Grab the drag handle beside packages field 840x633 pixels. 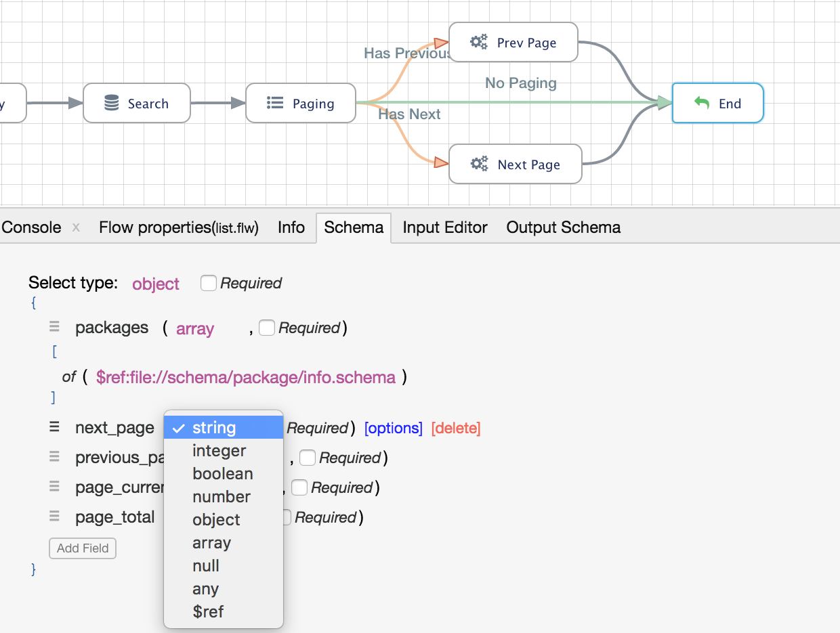(54, 327)
